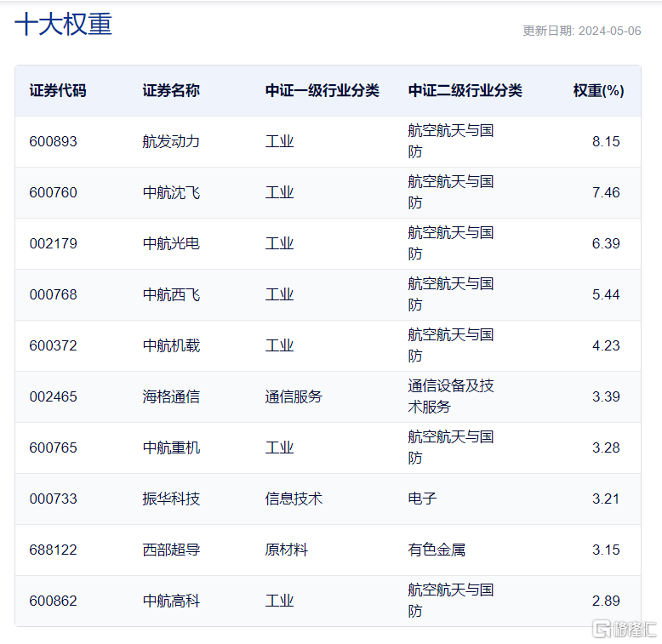Click 工业 in the 中航重机 row
This screenshot has width=662, height=644.
pos(279,447)
